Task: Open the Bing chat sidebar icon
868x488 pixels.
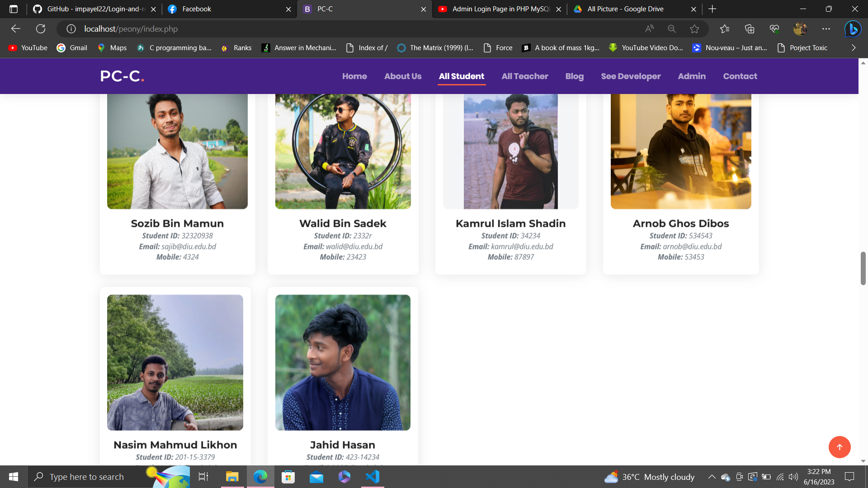Action: (853, 29)
